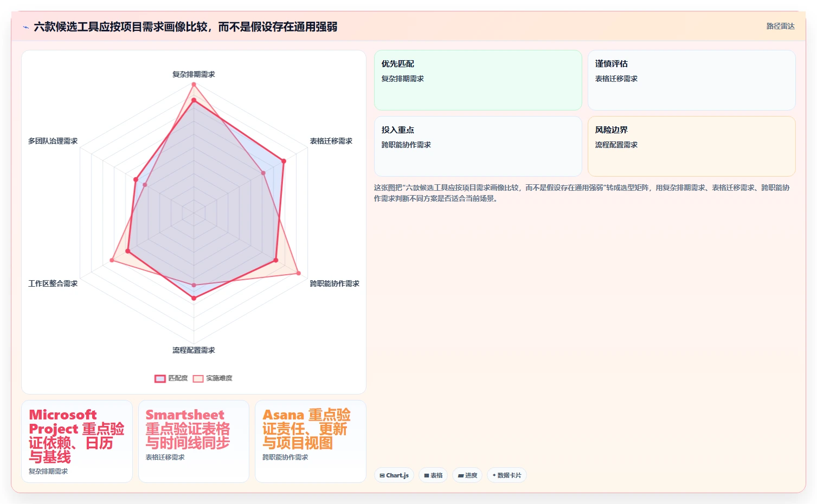Click 表格迁移需求 under Smartsheet
This screenshot has width=817, height=504.
click(x=165, y=457)
